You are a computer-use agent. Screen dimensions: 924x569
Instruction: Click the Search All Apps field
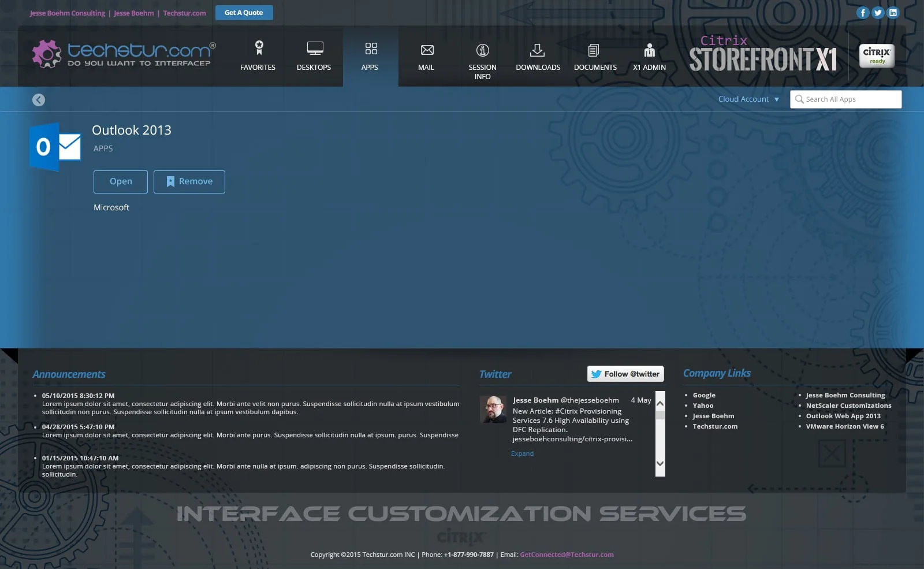click(845, 99)
